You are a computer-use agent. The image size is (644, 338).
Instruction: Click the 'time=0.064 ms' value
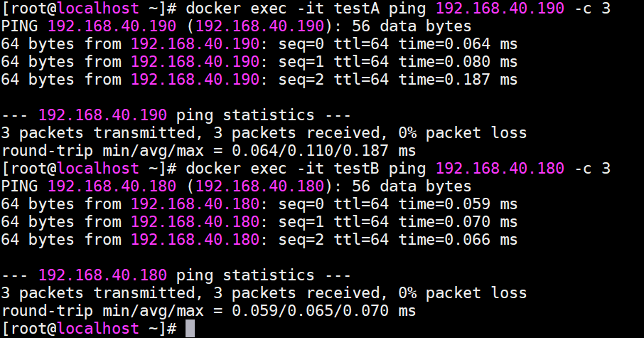[x=458, y=44]
